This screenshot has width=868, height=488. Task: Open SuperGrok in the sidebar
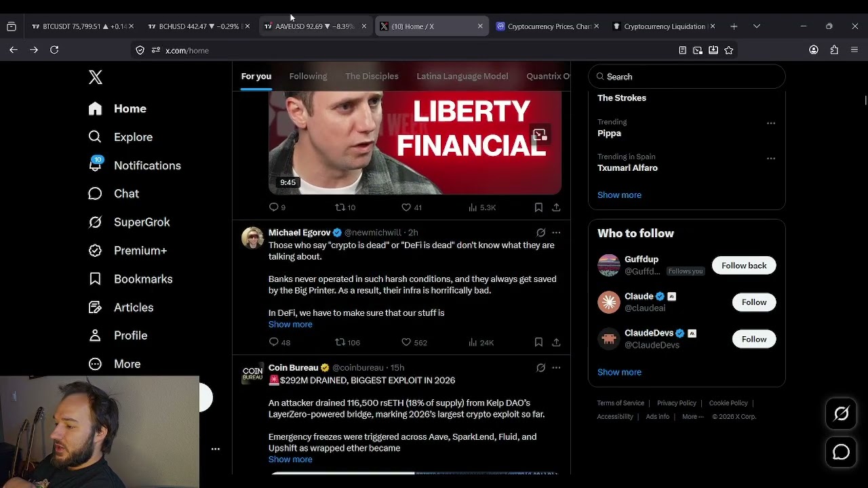129,222
